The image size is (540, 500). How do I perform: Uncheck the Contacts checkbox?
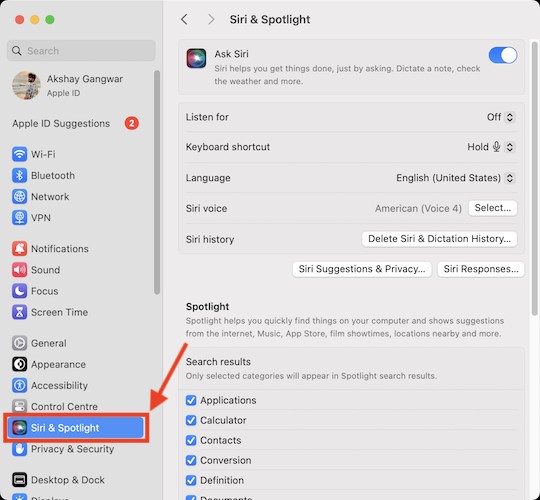(x=191, y=440)
